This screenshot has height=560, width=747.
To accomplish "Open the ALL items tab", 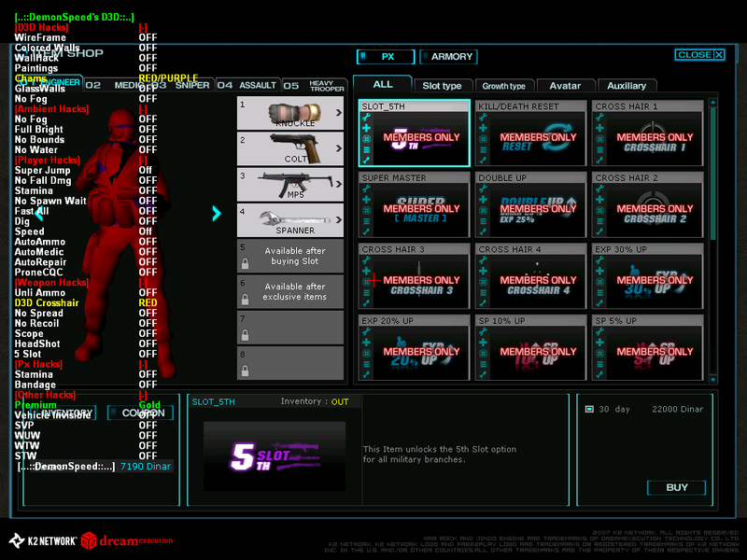I will pos(383,84).
